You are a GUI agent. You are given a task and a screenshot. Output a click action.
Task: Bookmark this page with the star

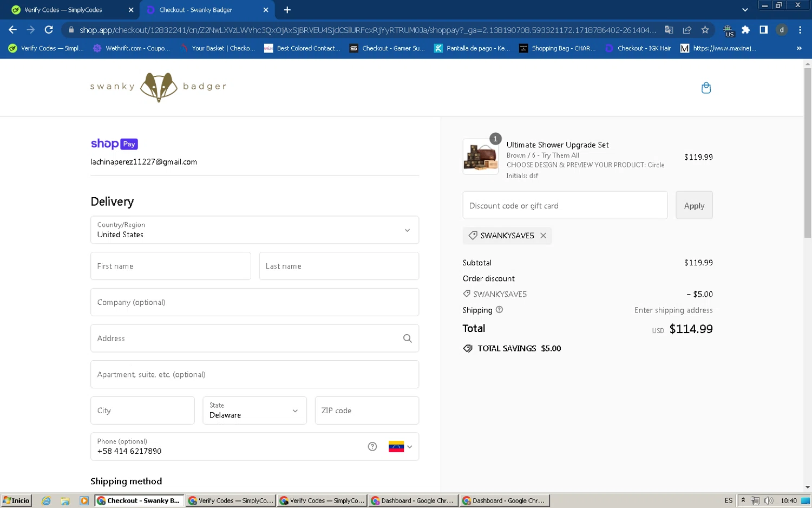pyautogui.click(x=705, y=30)
